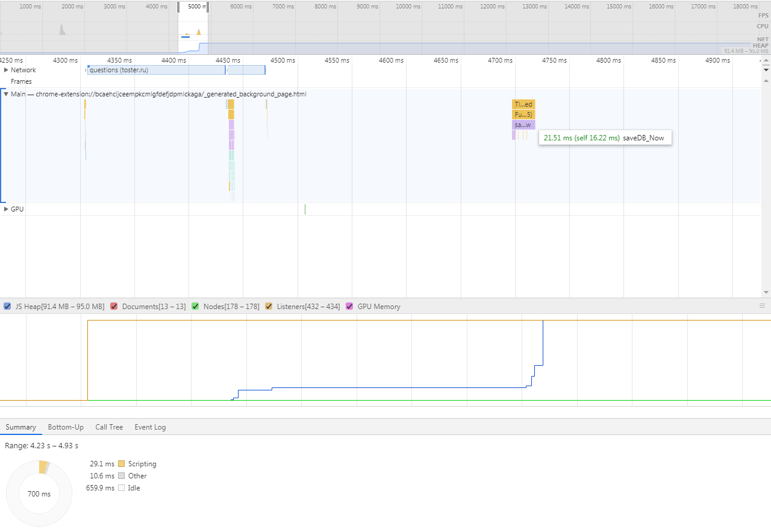Switch to the Summary tab
Viewport: 771px width, 532px height.
(21, 427)
